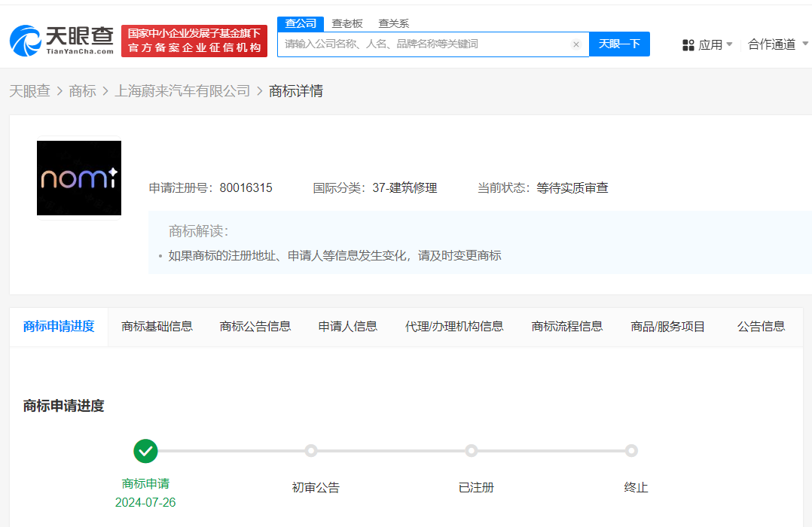This screenshot has width=812, height=527.
Task: Click the green checkmark on 商标申请 step
Action: pyautogui.click(x=145, y=451)
